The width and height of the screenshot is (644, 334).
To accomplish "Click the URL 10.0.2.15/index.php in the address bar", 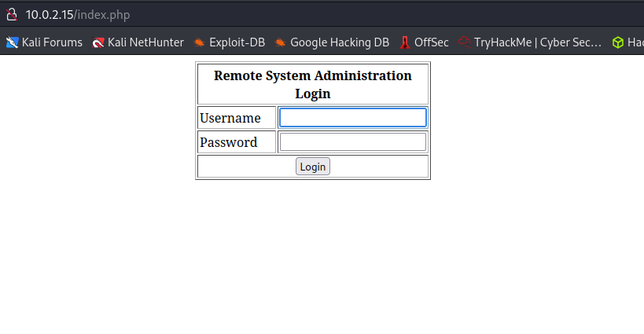I will click(x=78, y=15).
